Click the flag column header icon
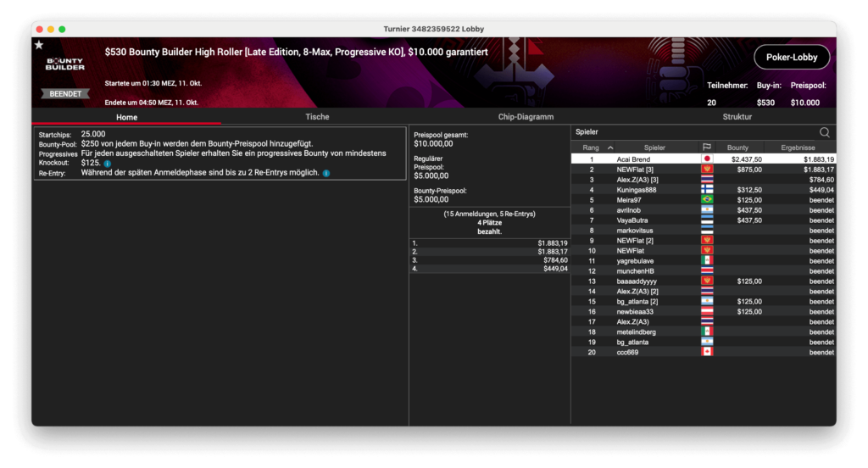 coord(706,148)
